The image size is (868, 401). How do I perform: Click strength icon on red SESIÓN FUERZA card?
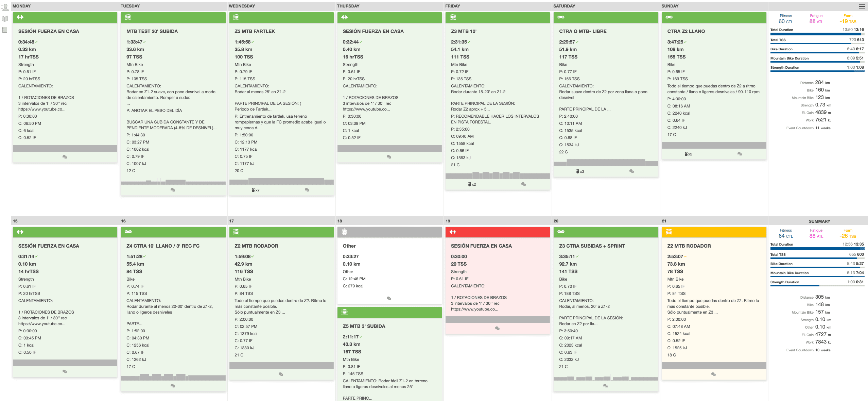click(x=453, y=232)
